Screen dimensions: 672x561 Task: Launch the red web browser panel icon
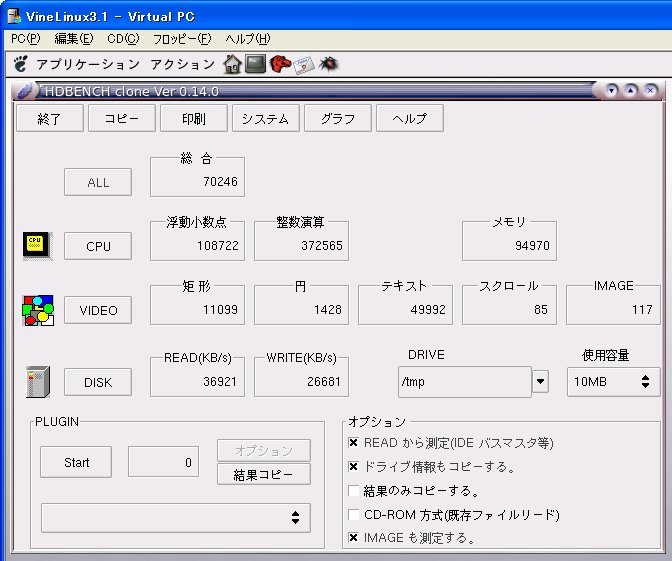pos(280,64)
